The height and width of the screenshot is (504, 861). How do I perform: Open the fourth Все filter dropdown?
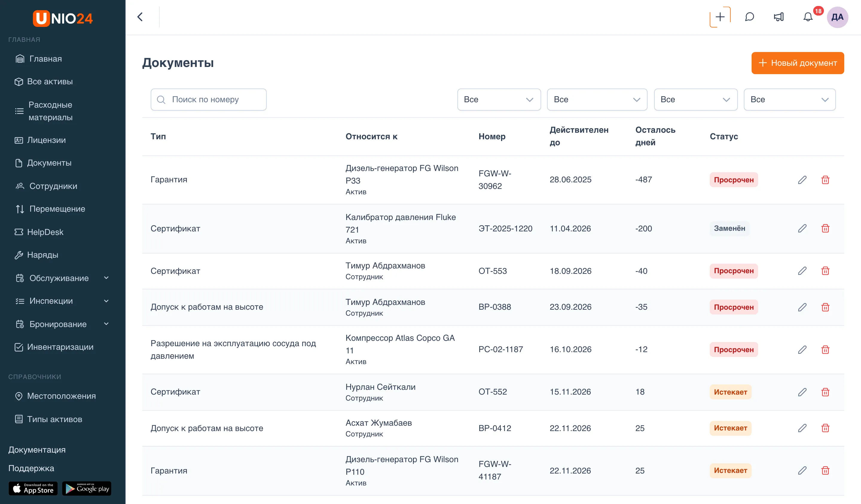(790, 100)
